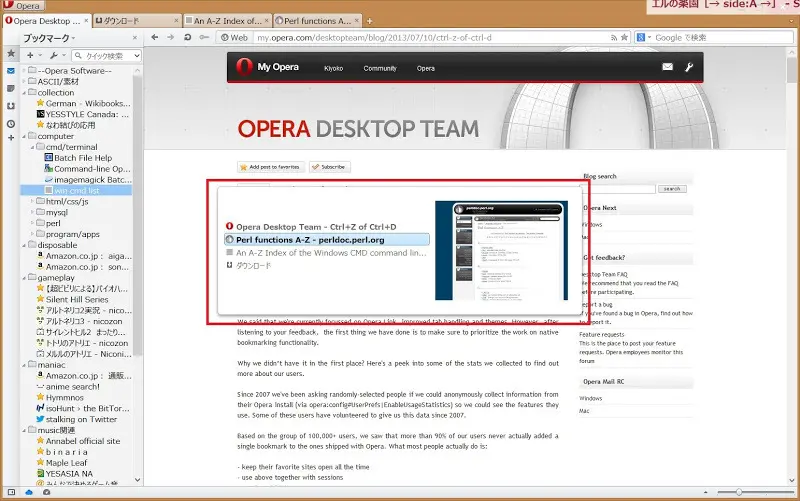Screen dimensions: 800x501
Task: Switch to the An A-Z Index tab
Action: (x=227, y=21)
